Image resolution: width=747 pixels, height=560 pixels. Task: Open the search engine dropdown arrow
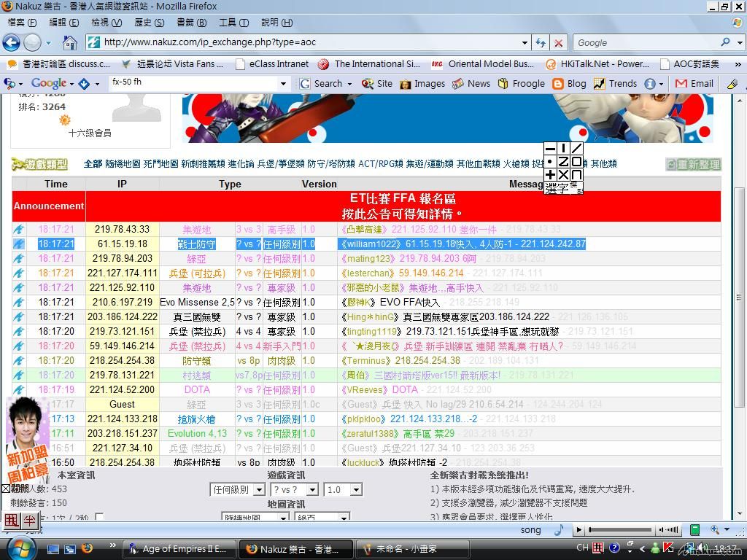(x=740, y=42)
